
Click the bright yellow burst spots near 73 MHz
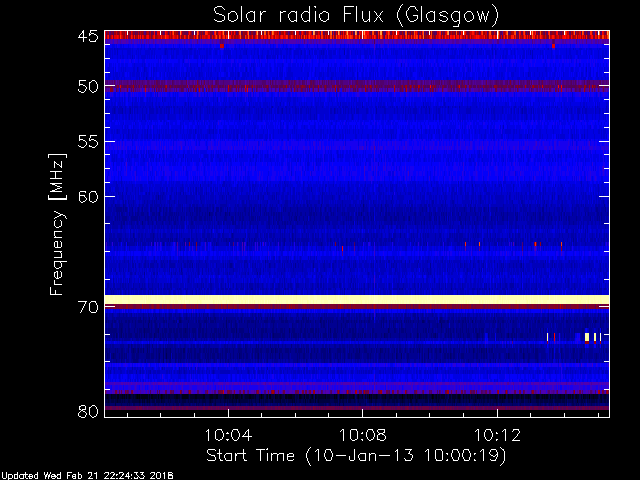coord(593,337)
